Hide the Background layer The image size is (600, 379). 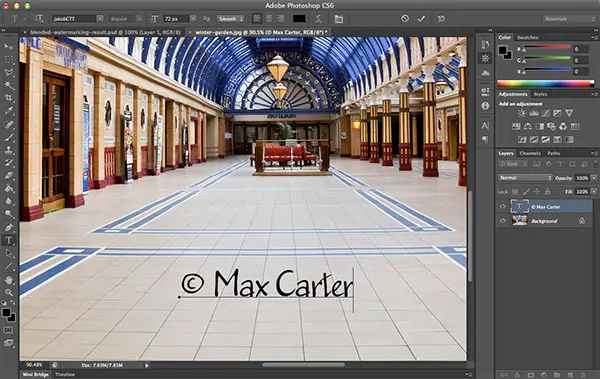click(503, 221)
